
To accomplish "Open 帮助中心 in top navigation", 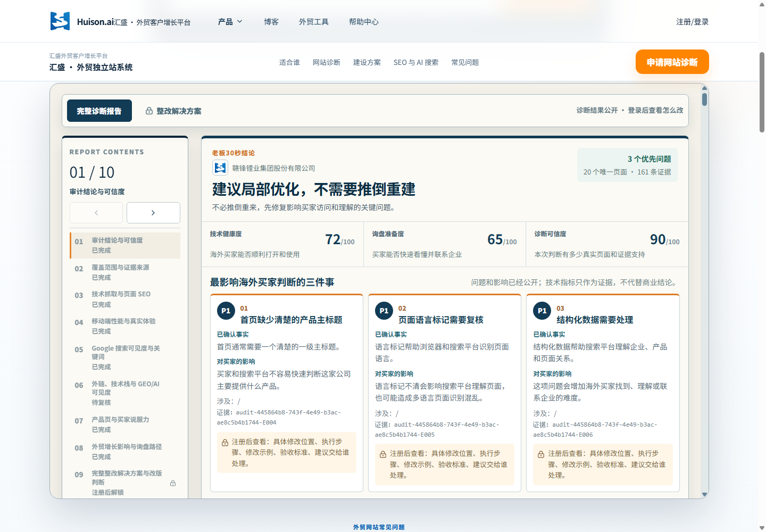I will click(364, 22).
